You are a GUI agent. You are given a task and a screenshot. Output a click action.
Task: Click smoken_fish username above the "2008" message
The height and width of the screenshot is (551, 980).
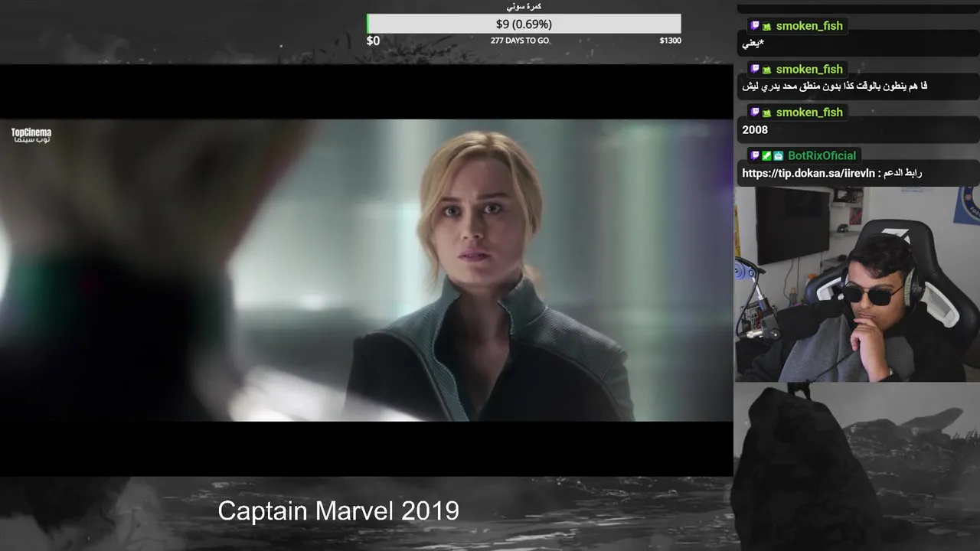point(809,112)
